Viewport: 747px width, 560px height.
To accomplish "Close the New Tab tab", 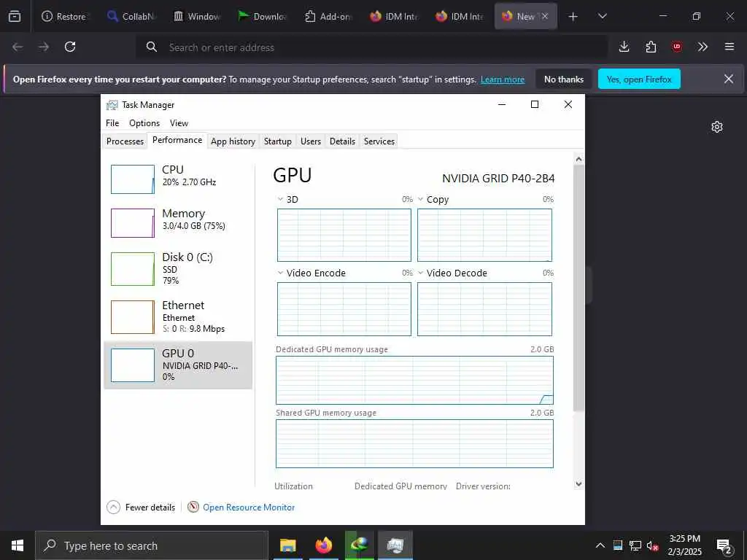I will click(544, 16).
